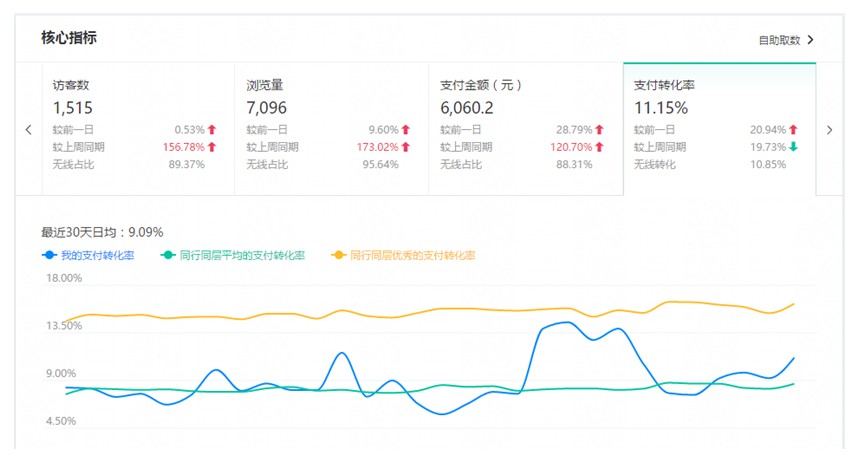Viewport: 861px width, 460px height.
Task: Click the 173.02% weekly change value
Action: coord(377,147)
